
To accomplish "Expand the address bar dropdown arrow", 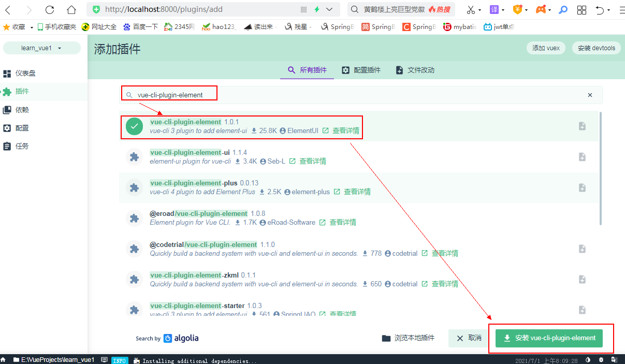I will tap(329, 9).
